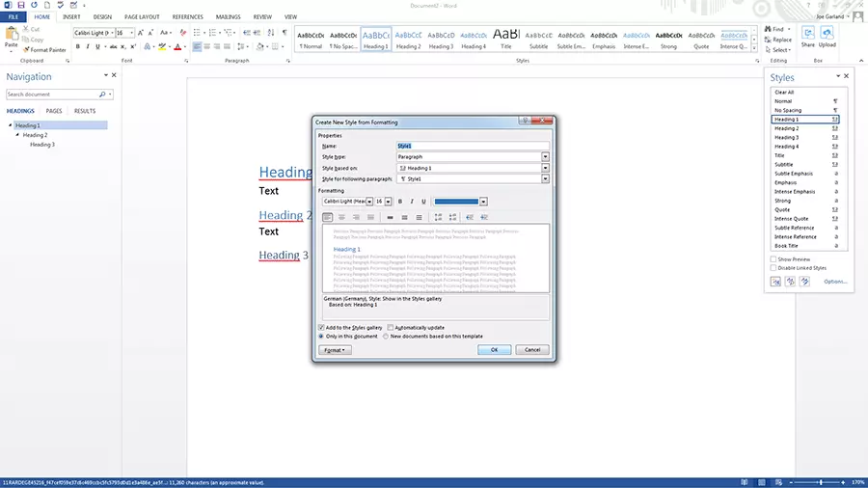This screenshot has height=488, width=868.
Task: Open the Format dropdown button in the dialog
Action: tap(336, 350)
